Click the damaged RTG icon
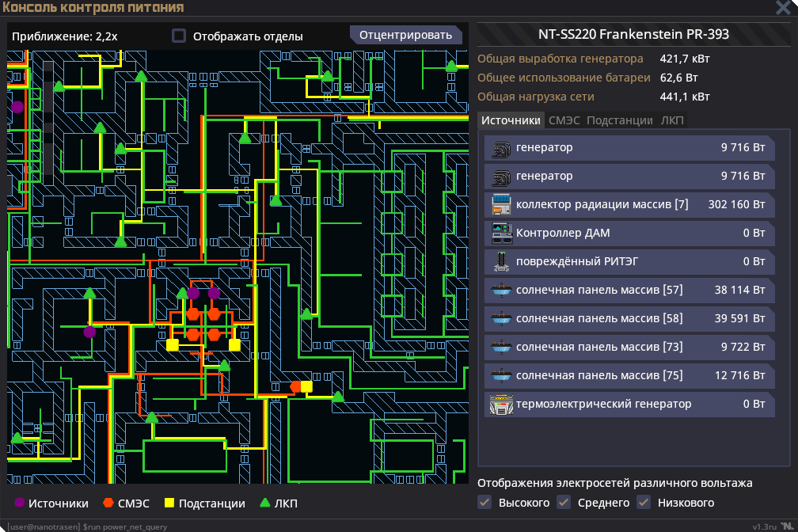This screenshot has width=798, height=532. (x=502, y=261)
